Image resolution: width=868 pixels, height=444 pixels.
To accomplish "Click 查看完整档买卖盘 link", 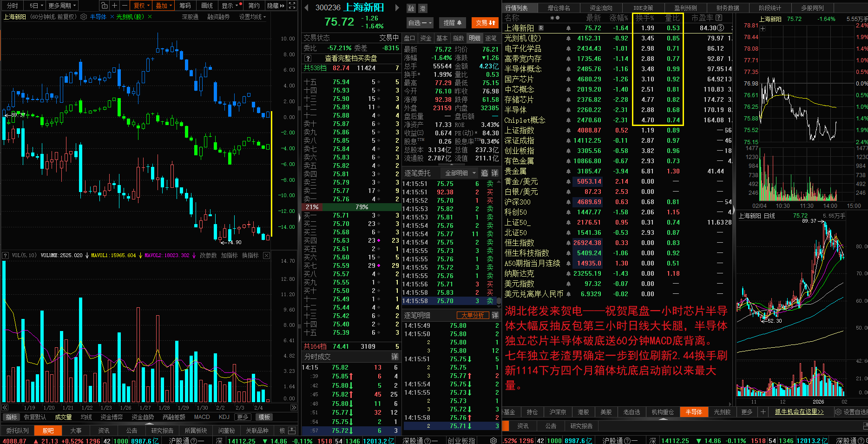I will coord(351,59).
